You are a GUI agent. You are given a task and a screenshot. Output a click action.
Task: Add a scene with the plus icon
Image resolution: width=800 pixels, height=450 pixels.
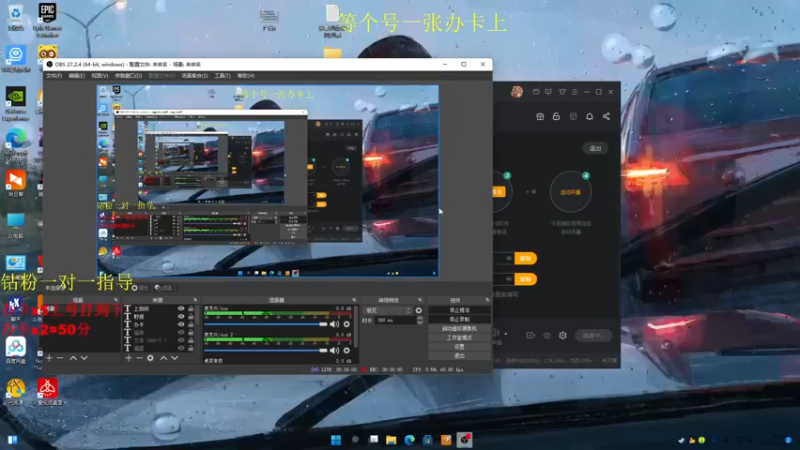click(49, 358)
